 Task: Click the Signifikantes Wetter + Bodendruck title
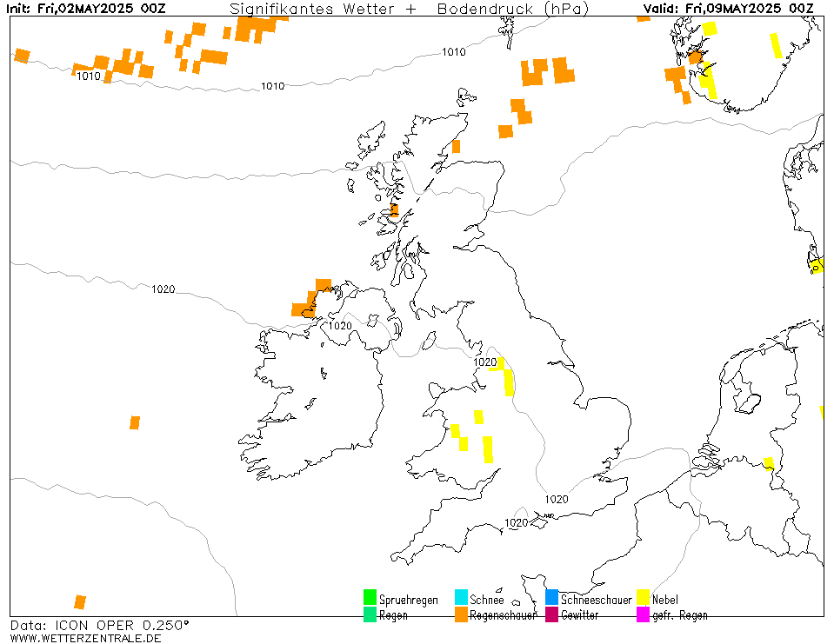(x=409, y=9)
